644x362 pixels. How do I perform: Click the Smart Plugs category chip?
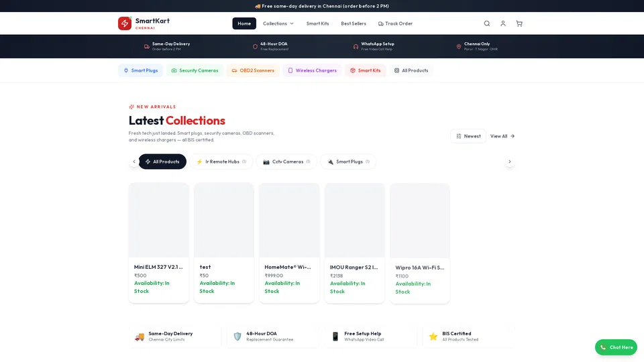pyautogui.click(x=141, y=70)
